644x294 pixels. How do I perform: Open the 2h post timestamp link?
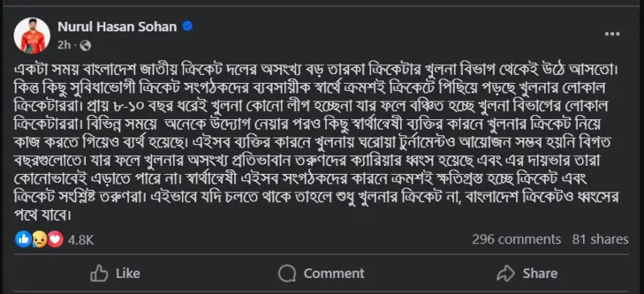pyautogui.click(x=64, y=45)
